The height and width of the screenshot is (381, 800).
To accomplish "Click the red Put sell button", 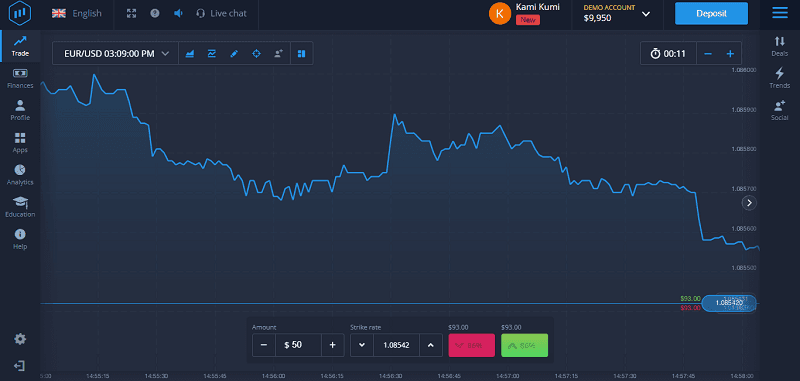I will click(471, 345).
